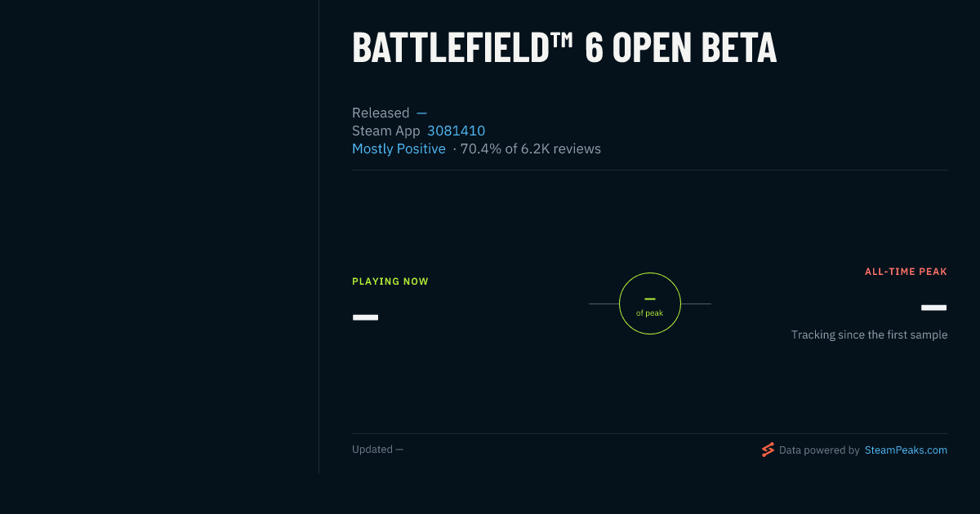The image size is (980, 514).
Task: Click the Released label
Action: [381, 113]
